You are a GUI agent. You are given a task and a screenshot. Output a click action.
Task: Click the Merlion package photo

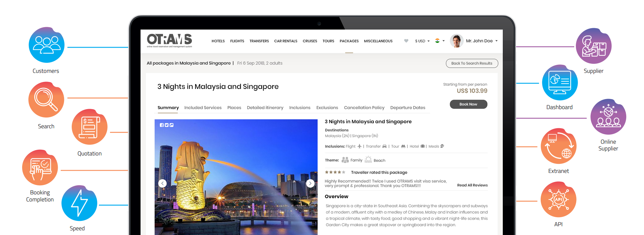(x=236, y=177)
